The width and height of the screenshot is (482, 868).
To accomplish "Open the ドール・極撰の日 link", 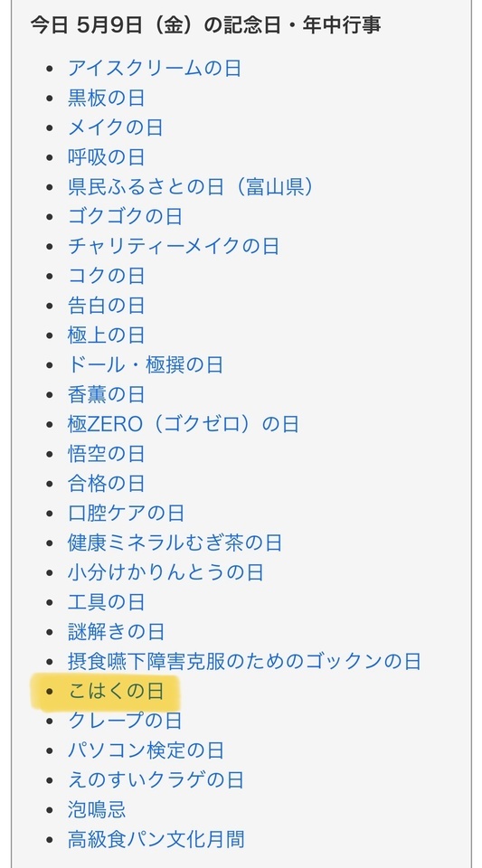I will click(x=146, y=364).
